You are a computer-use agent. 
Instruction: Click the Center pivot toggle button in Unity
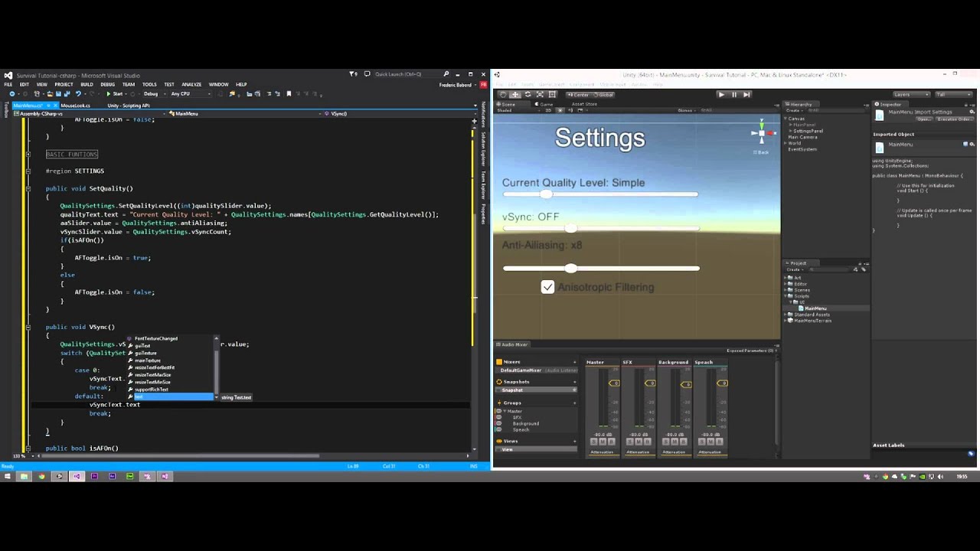tap(579, 94)
